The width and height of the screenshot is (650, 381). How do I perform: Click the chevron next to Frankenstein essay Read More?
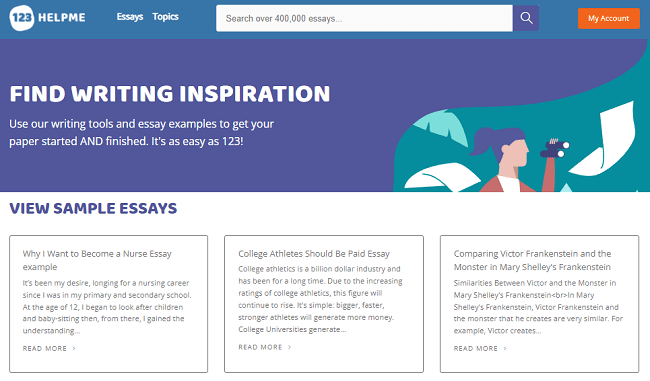click(x=505, y=349)
